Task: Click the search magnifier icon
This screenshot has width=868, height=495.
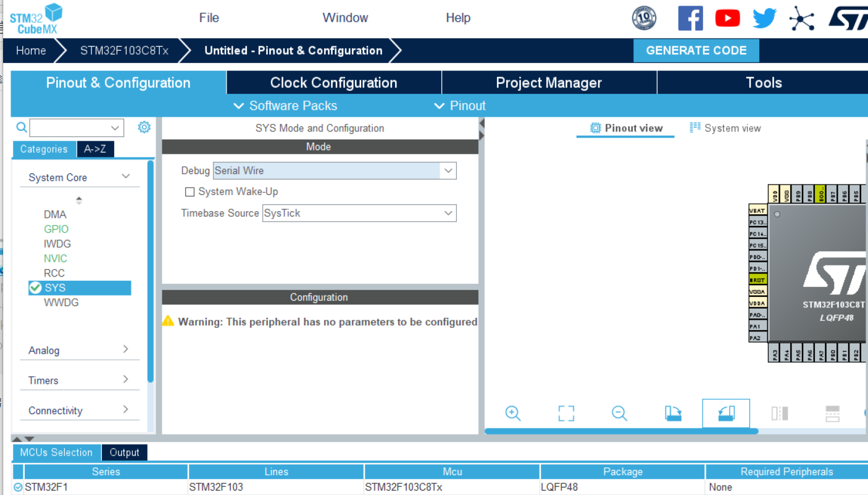Action: [22, 127]
